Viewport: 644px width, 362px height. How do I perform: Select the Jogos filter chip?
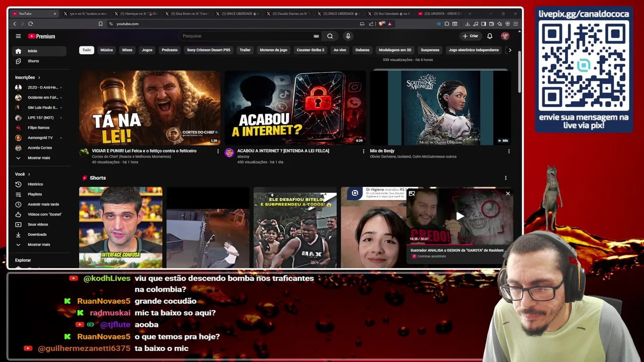click(147, 50)
